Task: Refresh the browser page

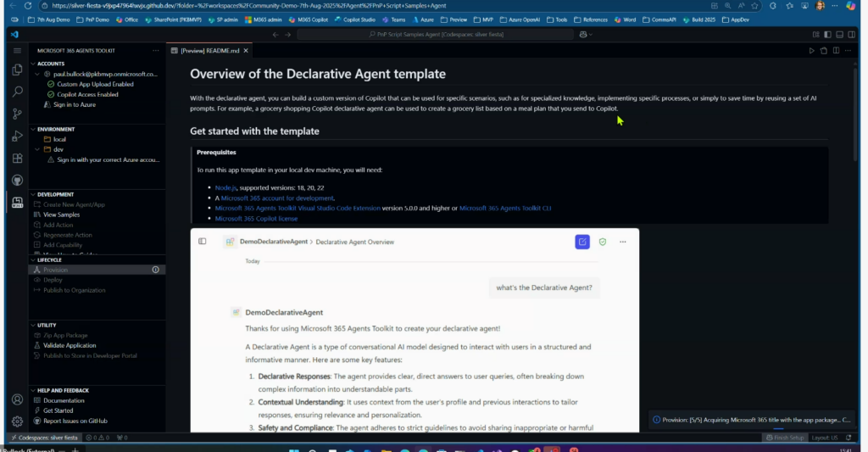Action: [28, 6]
